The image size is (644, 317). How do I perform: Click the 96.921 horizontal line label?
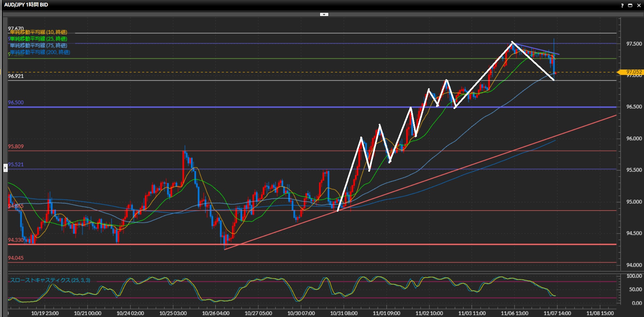pos(16,76)
